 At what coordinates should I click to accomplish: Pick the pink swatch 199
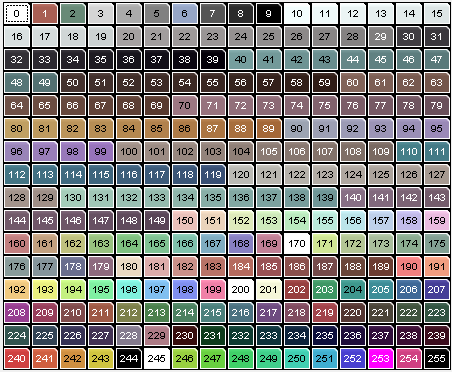pyautogui.click(x=213, y=289)
